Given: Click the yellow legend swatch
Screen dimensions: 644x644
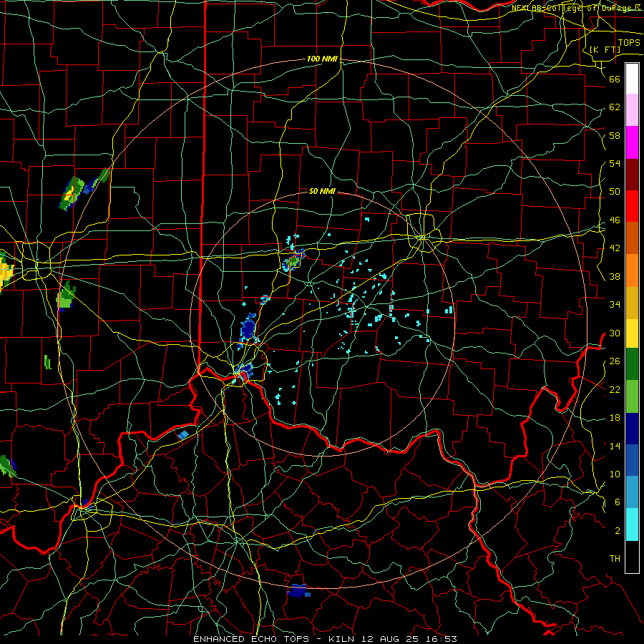Looking at the screenshot, I should click(632, 333).
